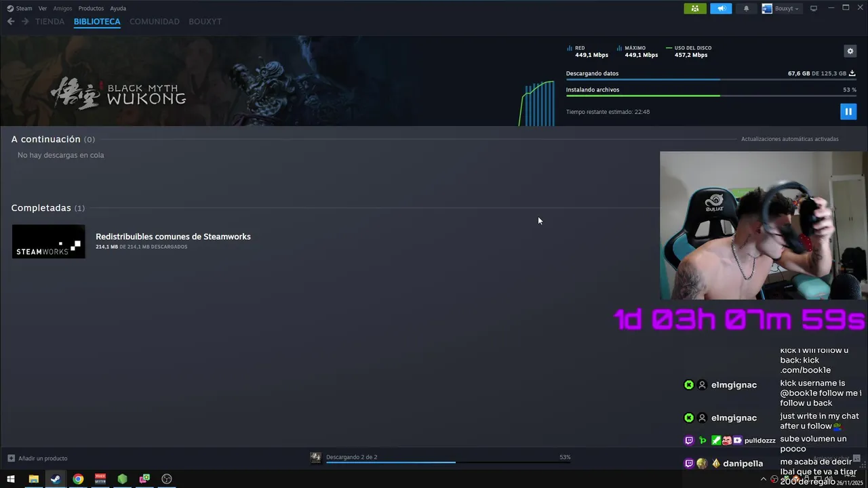Click Actualizaciones automáticas activadas link
868x488 pixels.
click(789, 139)
